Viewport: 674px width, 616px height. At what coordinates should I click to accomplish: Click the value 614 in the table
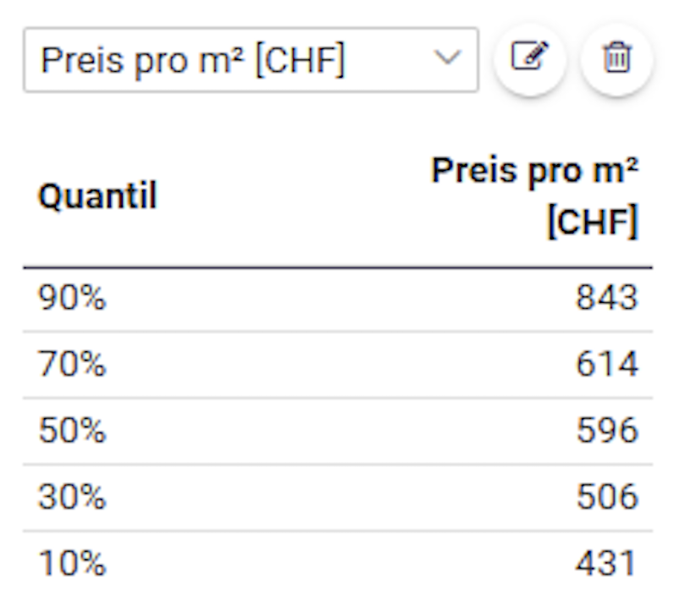pos(606,364)
